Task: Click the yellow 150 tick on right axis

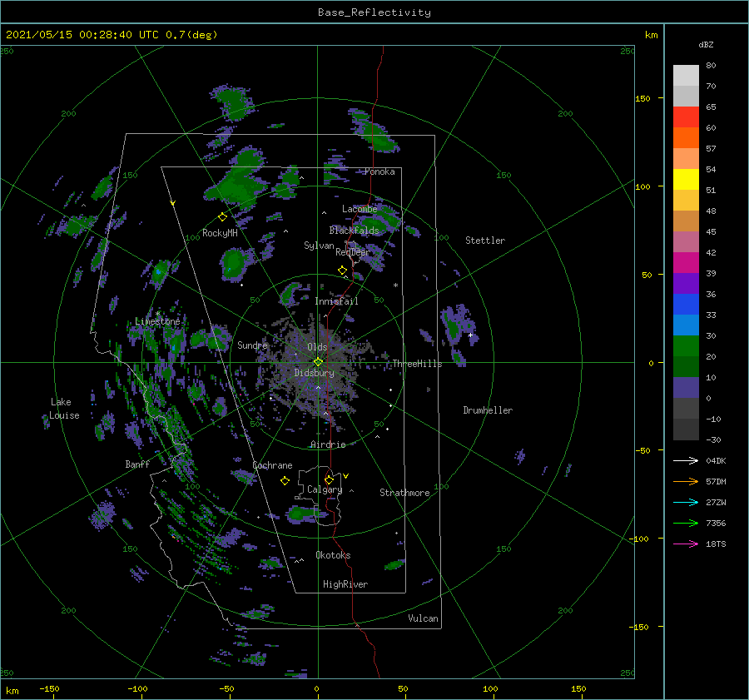Action: pyautogui.click(x=642, y=98)
